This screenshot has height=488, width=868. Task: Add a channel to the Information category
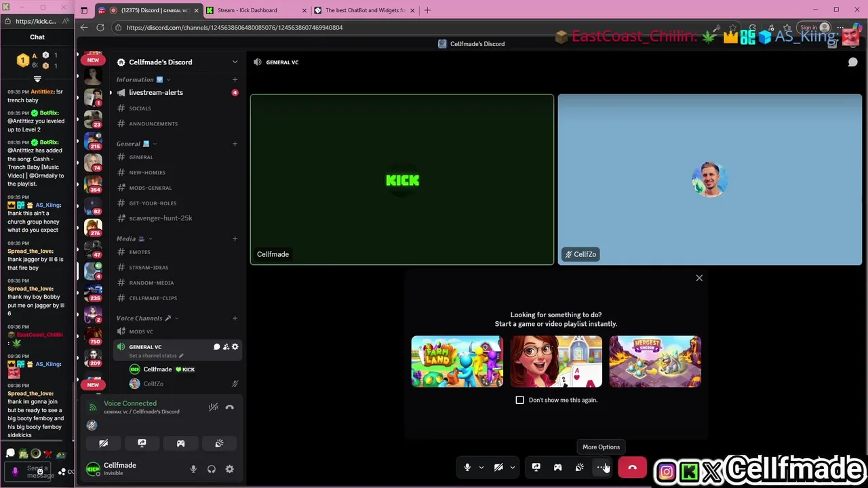[235, 79]
